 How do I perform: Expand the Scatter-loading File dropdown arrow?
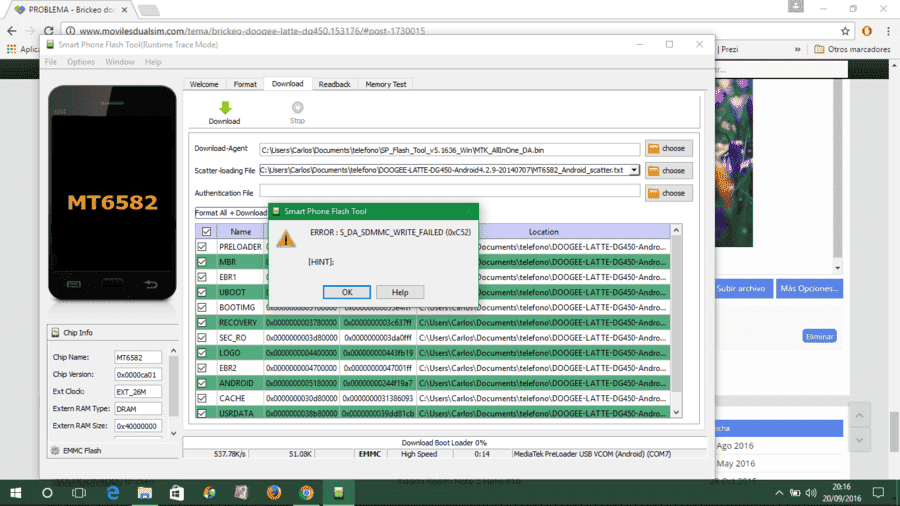pos(634,170)
